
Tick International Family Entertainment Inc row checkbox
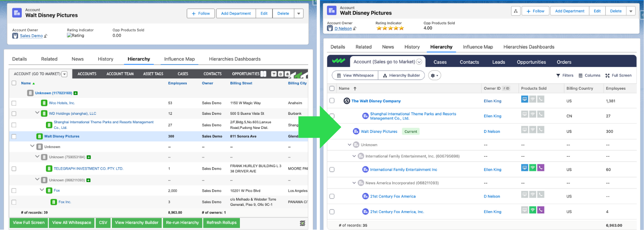click(332, 170)
